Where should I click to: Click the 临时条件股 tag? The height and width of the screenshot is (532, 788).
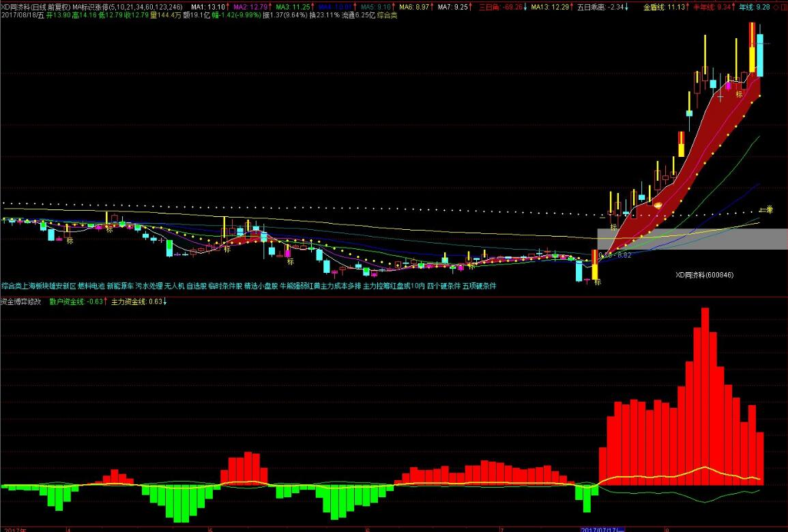click(x=225, y=286)
